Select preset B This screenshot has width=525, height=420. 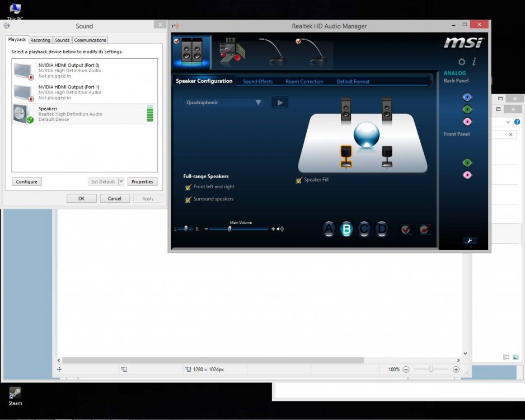346,229
